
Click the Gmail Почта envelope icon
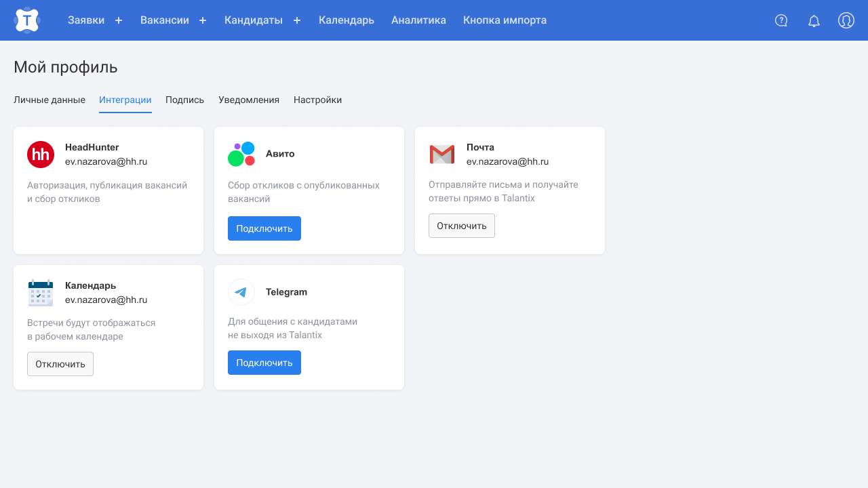pos(442,155)
